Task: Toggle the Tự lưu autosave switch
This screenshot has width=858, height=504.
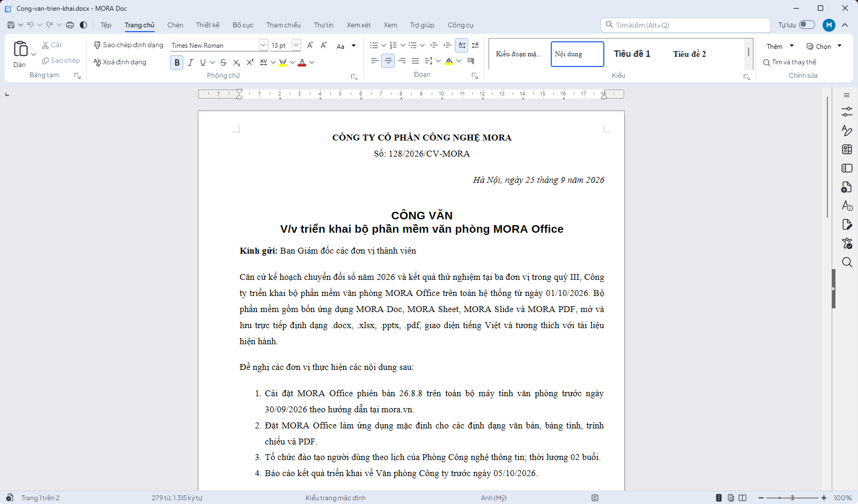Action: pos(807,25)
